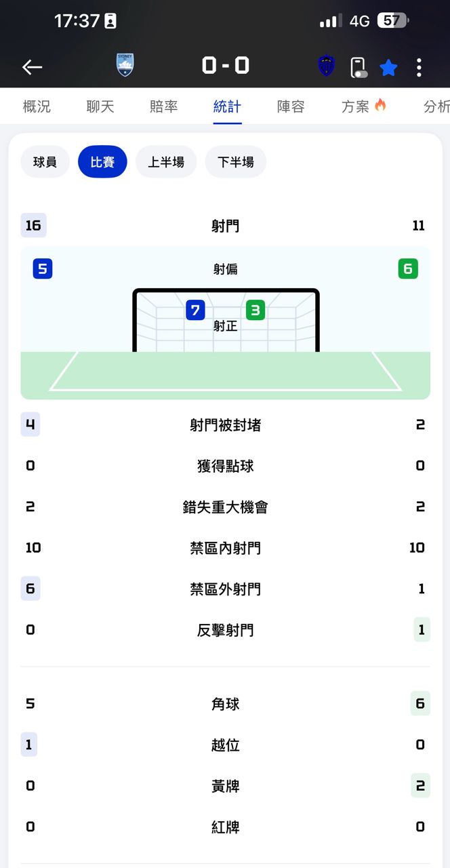Toggle the blue favorite star

pyautogui.click(x=388, y=67)
